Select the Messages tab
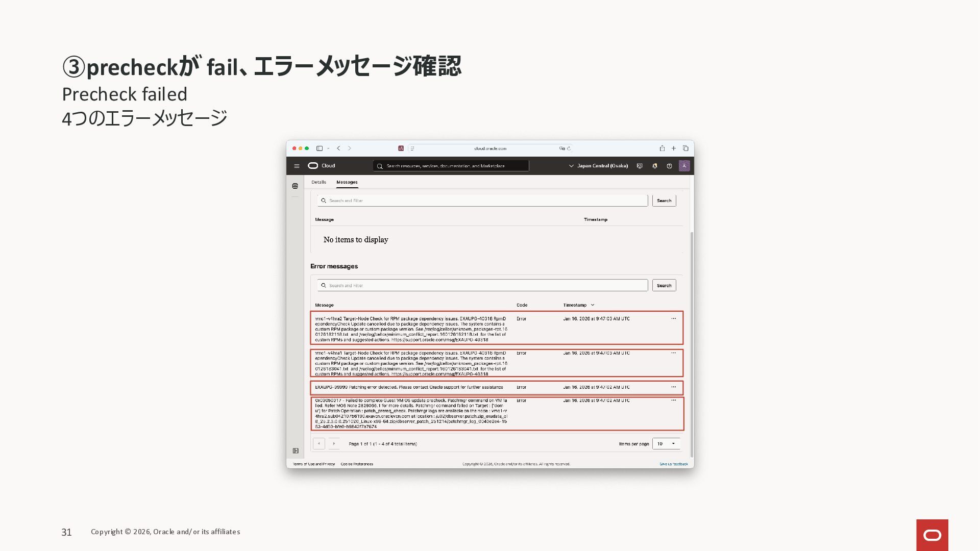980x551 pixels. click(x=347, y=182)
